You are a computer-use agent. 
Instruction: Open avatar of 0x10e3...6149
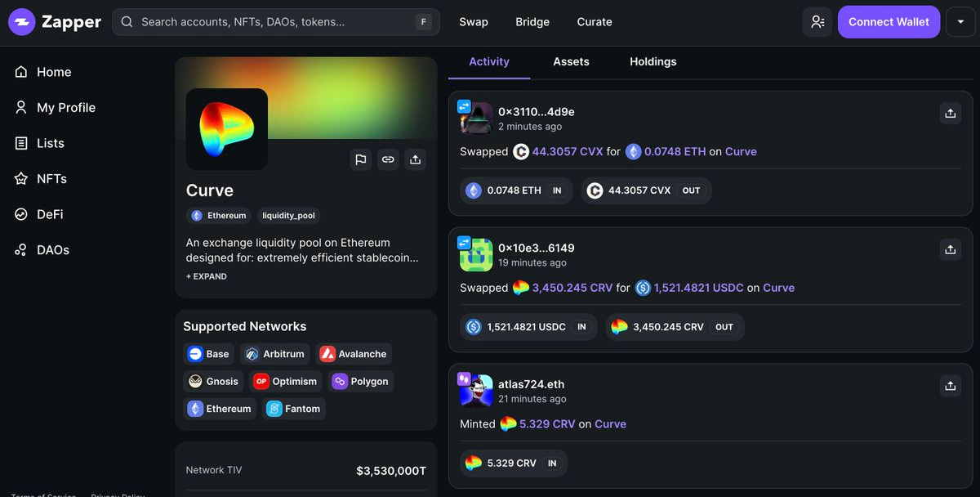[x=475, y=254]
